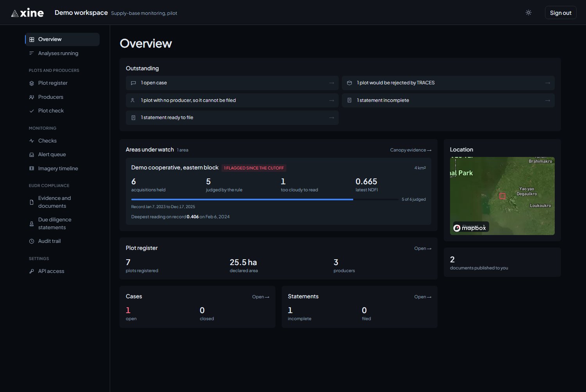Screen dimensions: 586x392
Task: Open '1 plot would be rejected by TRACES'
Action: 448,83
